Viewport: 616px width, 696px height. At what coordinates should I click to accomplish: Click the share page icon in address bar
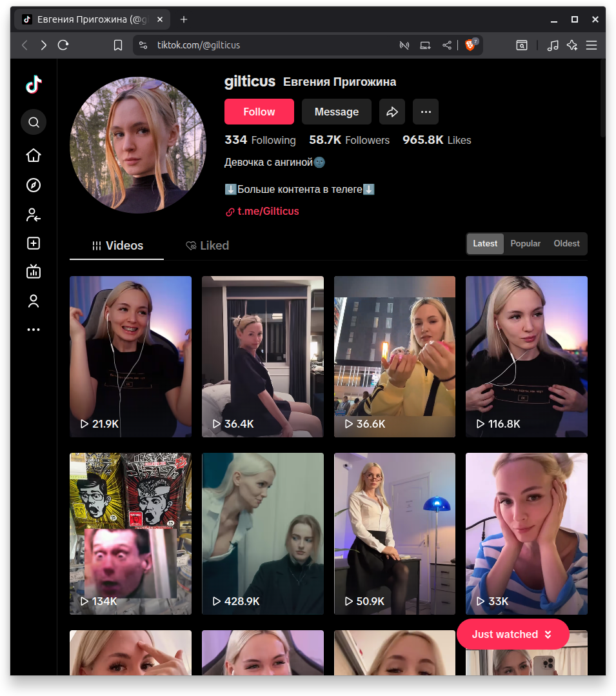pos(447,45)
